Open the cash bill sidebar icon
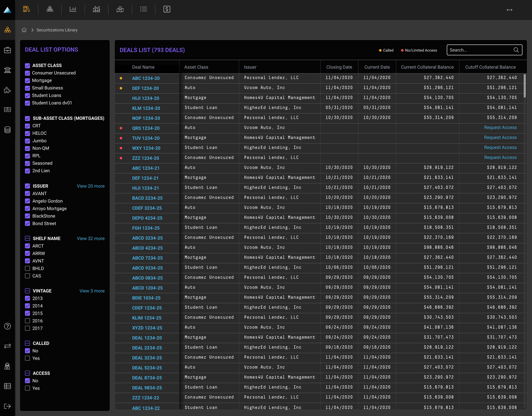 (x=7, y=109)
